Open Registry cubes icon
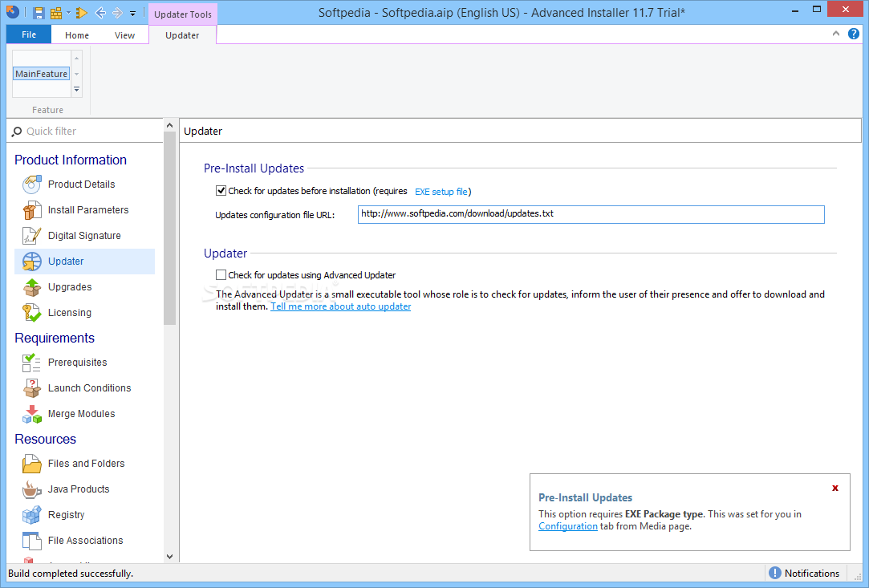Viewport: 869px width, 588px height. (31, 515)
